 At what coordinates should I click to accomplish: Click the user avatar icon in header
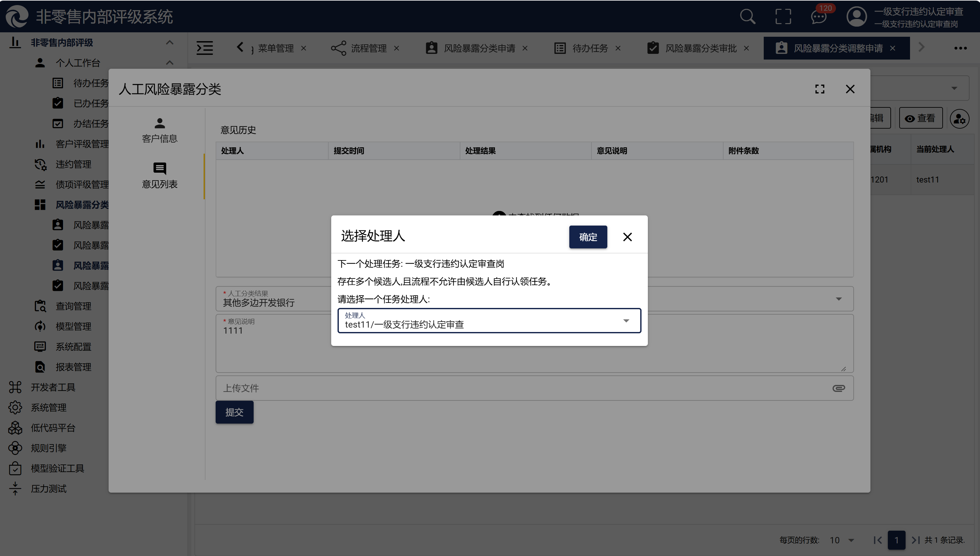(x=857, y=17)
